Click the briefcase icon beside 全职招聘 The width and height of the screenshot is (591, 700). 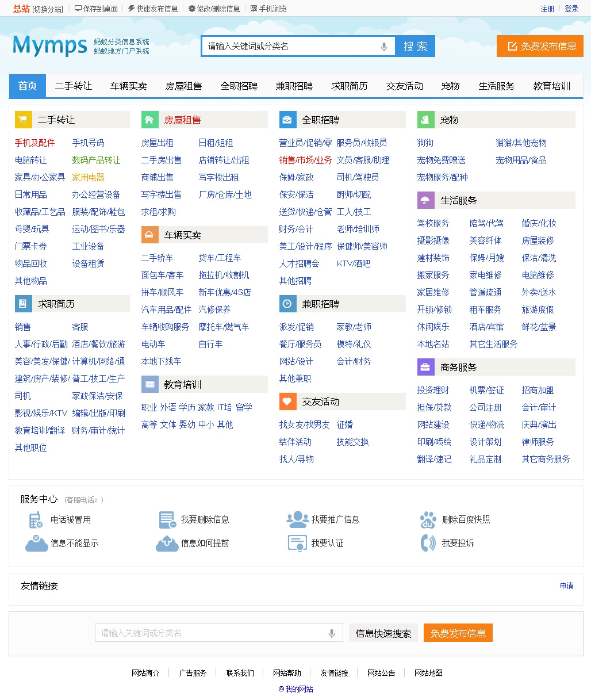point(287,120)
